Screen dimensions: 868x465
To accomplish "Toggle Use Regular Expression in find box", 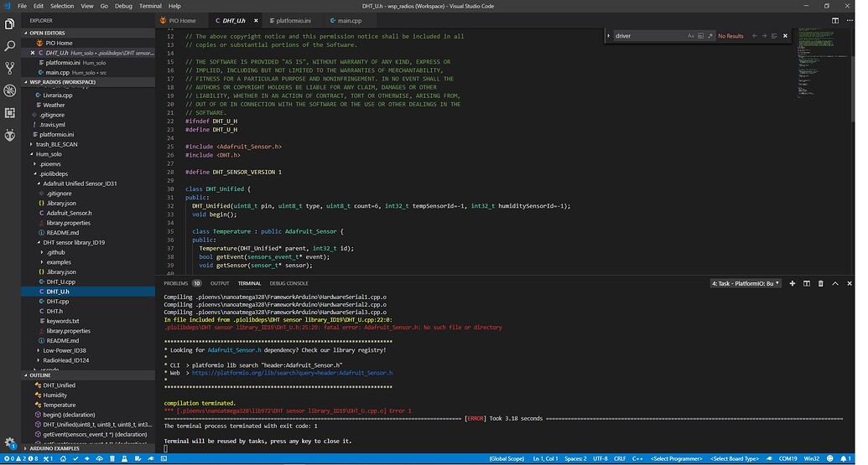I will click(710, 36).
